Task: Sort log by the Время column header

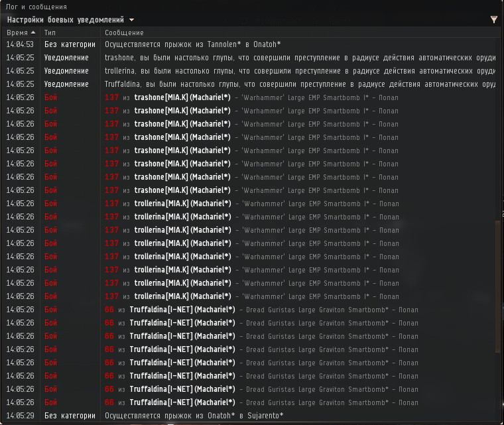Action: [x=18, y=32]
